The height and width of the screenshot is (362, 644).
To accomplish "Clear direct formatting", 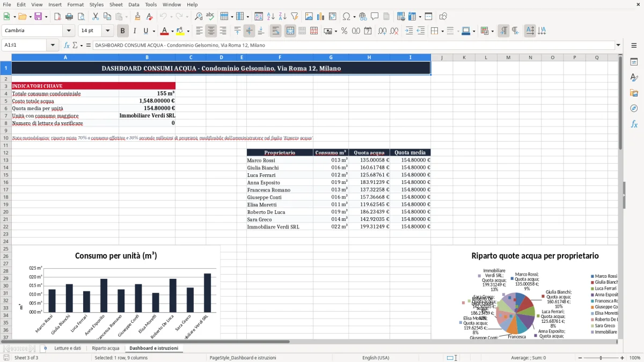I will pyautogui.click(x=149, y=17).
